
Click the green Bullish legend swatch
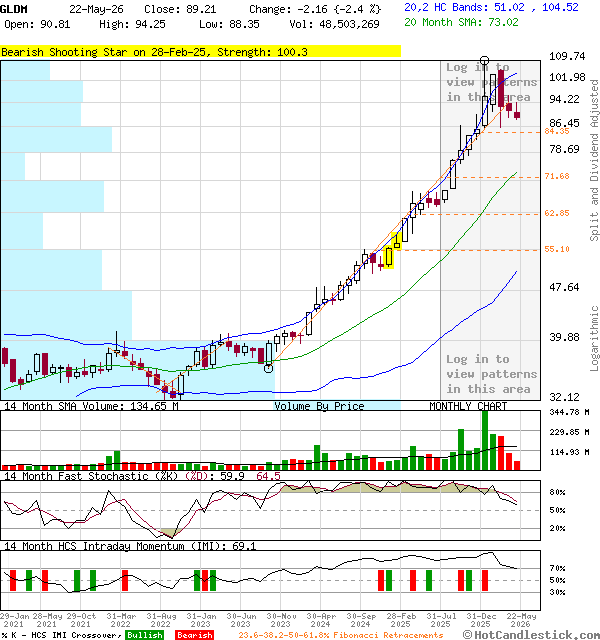pyautogui.click(x=144, y=635)
